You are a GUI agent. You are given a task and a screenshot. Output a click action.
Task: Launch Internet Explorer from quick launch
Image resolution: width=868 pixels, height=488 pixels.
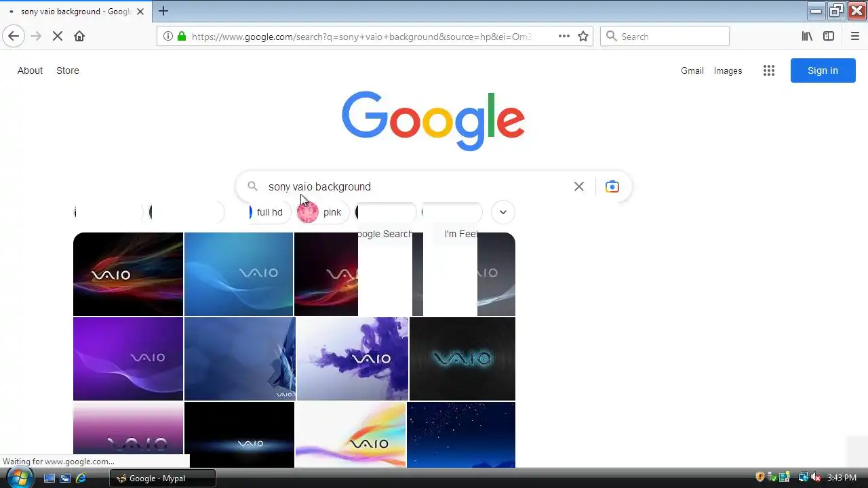tap(81, 478)
